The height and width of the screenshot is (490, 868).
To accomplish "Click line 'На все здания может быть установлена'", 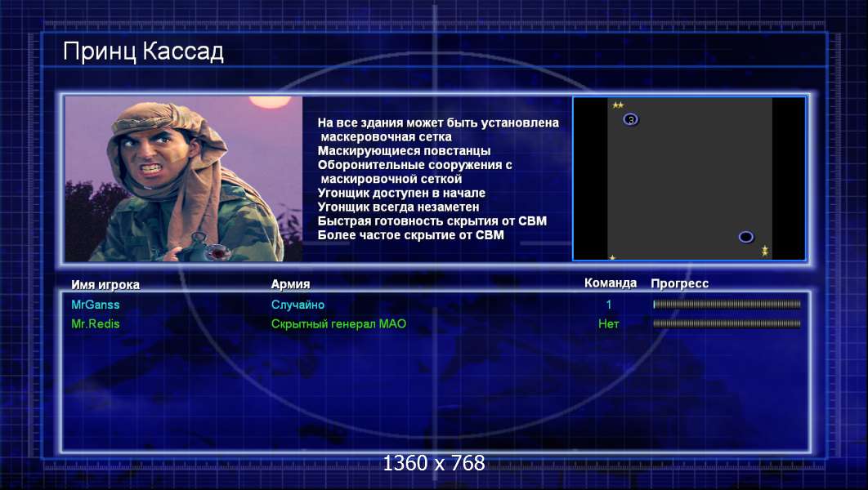I will point(438,122).
